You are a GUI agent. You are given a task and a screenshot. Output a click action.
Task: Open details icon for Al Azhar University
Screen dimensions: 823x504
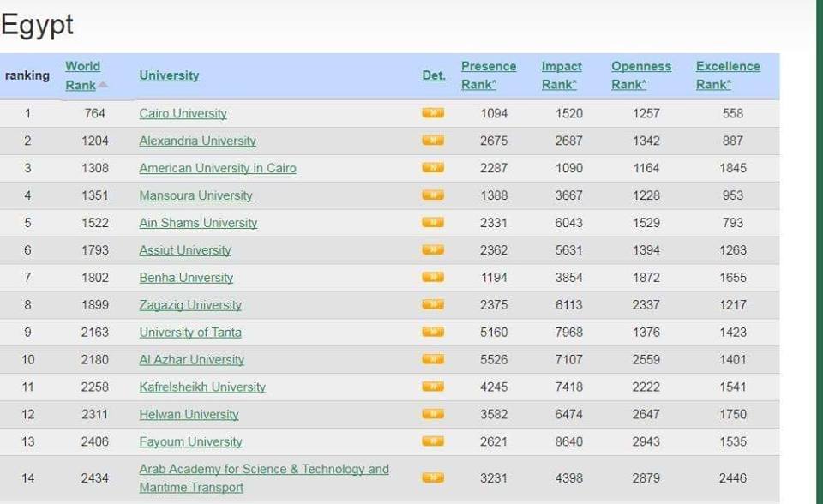pos(433,360)
